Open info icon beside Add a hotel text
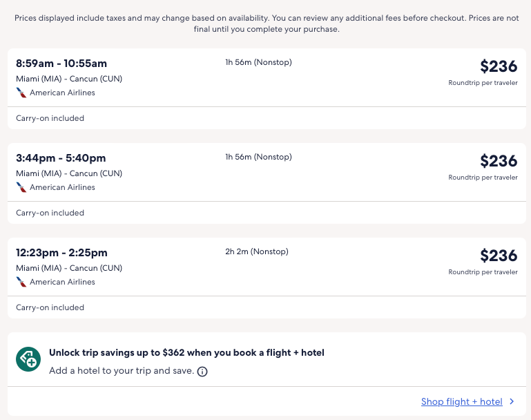This screenshot has height=420, width=531. click(202, 372)
